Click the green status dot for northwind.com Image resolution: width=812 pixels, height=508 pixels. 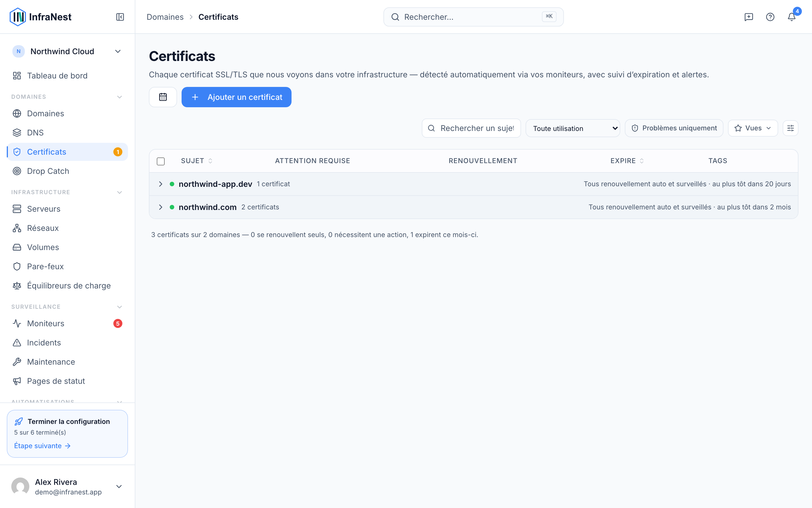[172, 207]
